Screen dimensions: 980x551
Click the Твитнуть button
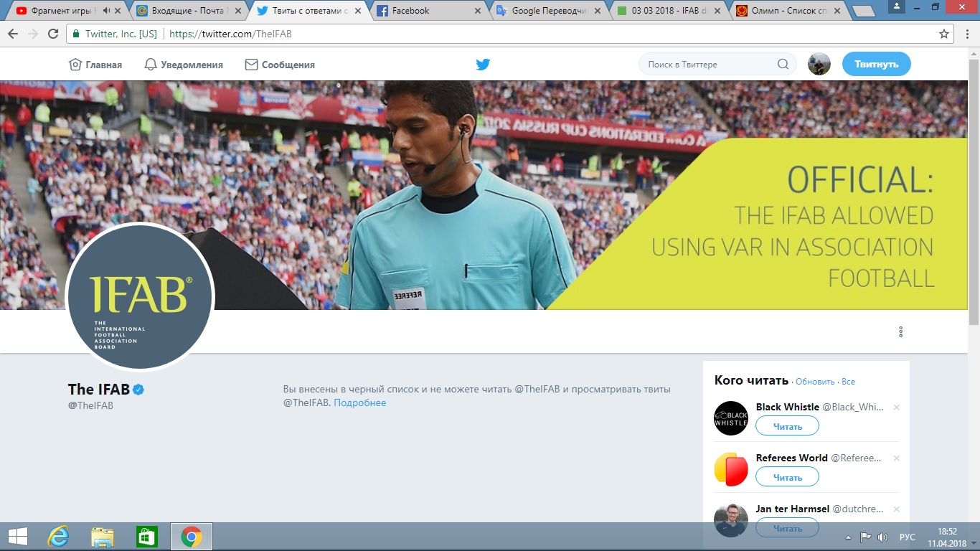877,64
